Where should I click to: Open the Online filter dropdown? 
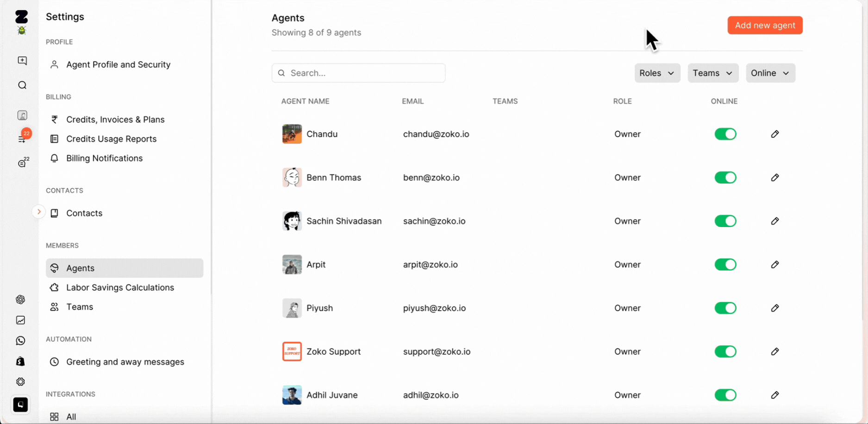point(770,73)
